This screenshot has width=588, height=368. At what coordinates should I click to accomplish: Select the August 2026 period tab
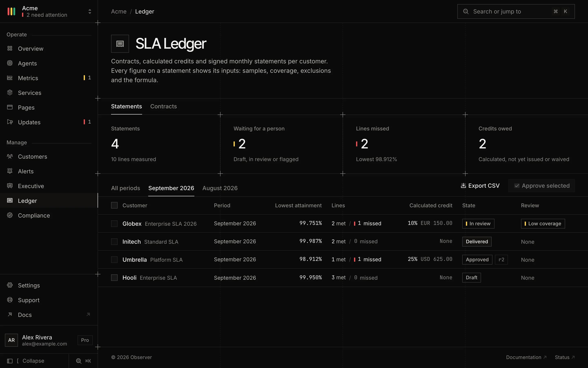220,188
